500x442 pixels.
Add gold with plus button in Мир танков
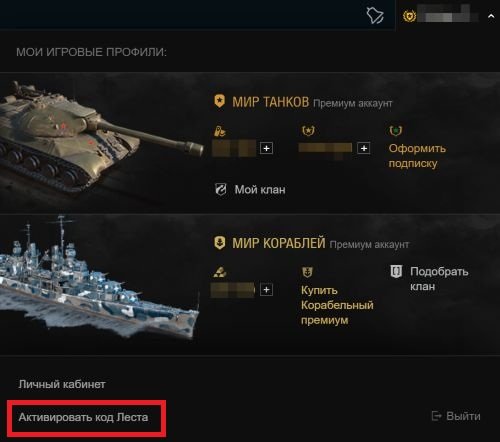(x=266, y=148)
